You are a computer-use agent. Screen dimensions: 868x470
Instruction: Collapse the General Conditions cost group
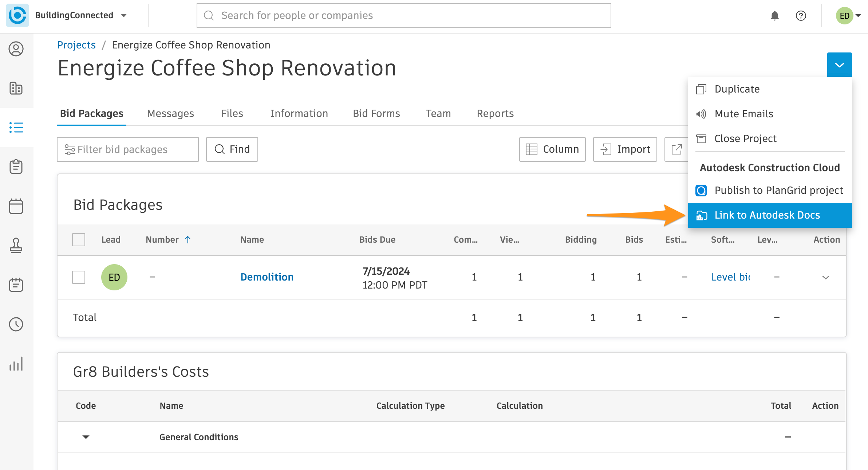(86, 437)
